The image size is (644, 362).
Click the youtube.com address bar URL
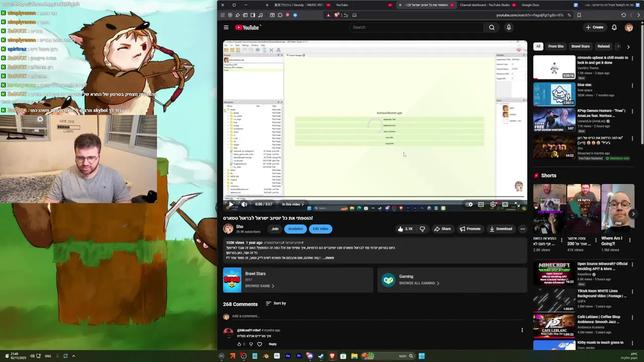click(529, 15)
